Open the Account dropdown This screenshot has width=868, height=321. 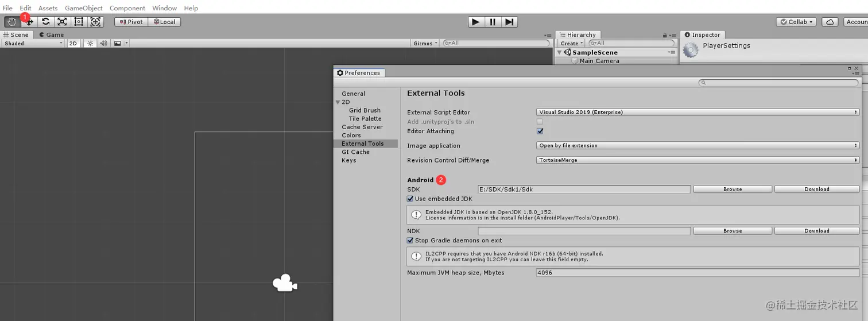pyautogui.click(x=855, y=22)
